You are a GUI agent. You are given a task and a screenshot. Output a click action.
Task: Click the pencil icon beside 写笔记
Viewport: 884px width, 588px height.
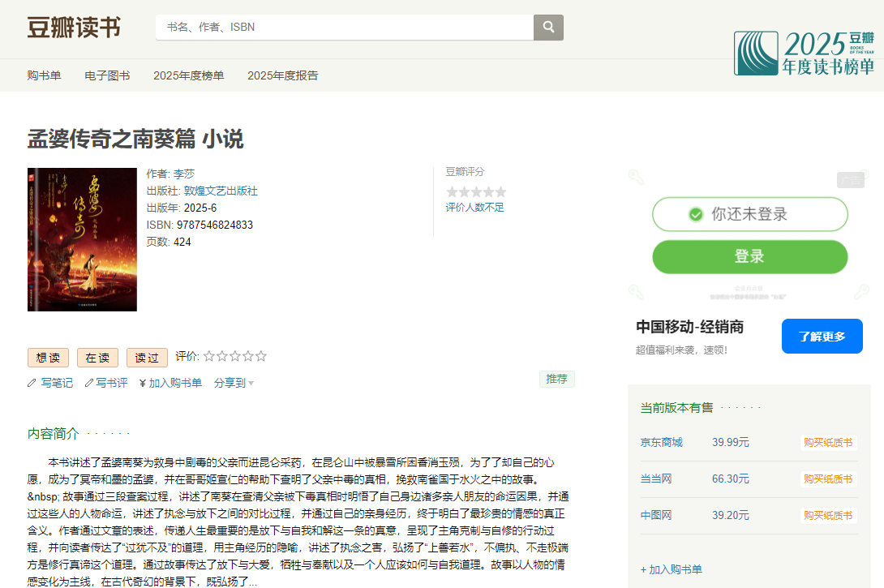[x=32, y=383]
